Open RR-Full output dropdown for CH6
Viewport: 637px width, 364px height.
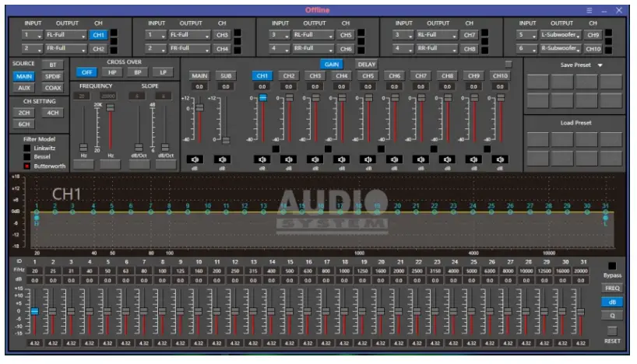(313, 49)
